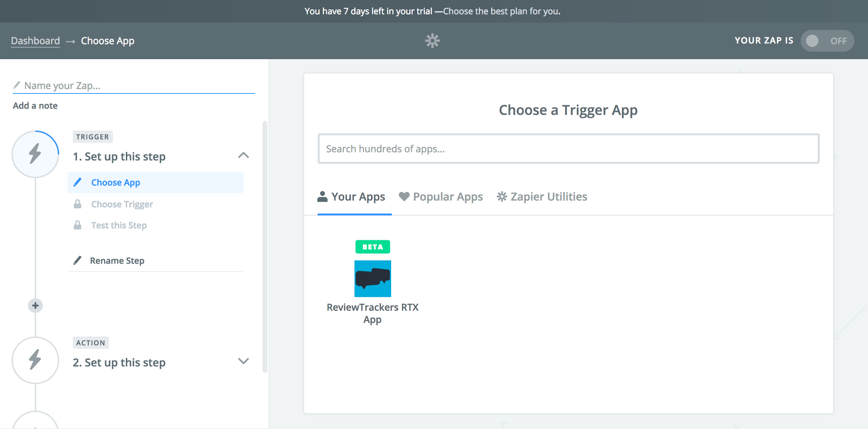
Task: Click Choose the best plan for you link
Action: 502,11
